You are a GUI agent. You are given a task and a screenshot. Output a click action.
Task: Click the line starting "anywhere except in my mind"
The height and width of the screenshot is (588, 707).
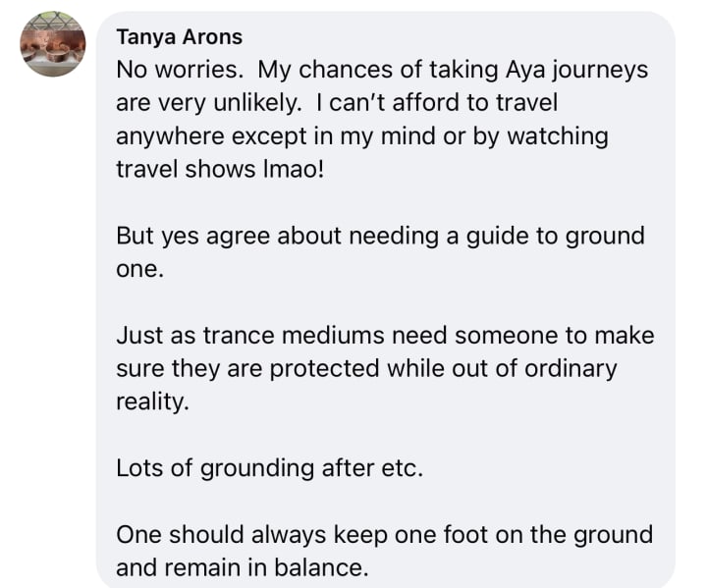[x=361, y=135]
